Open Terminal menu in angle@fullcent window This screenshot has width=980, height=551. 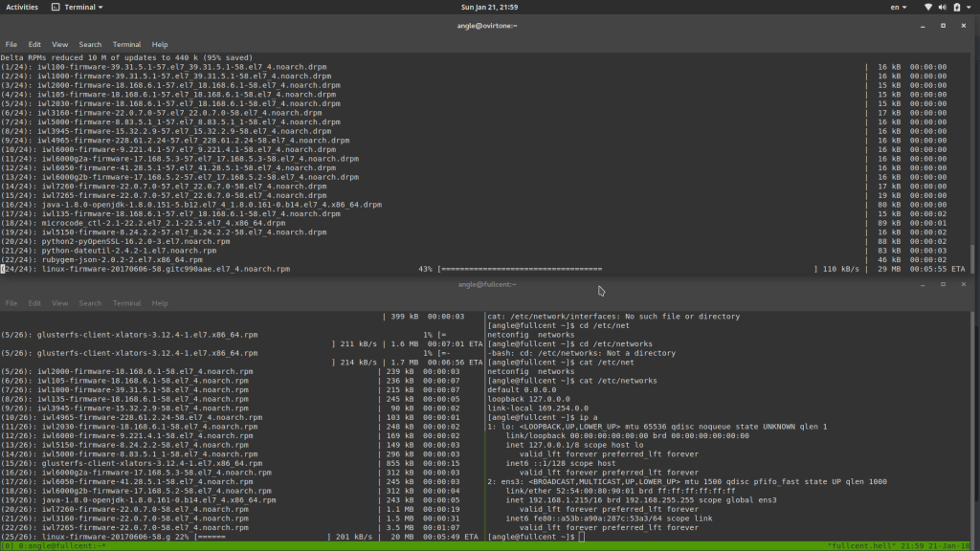(126, 303)
